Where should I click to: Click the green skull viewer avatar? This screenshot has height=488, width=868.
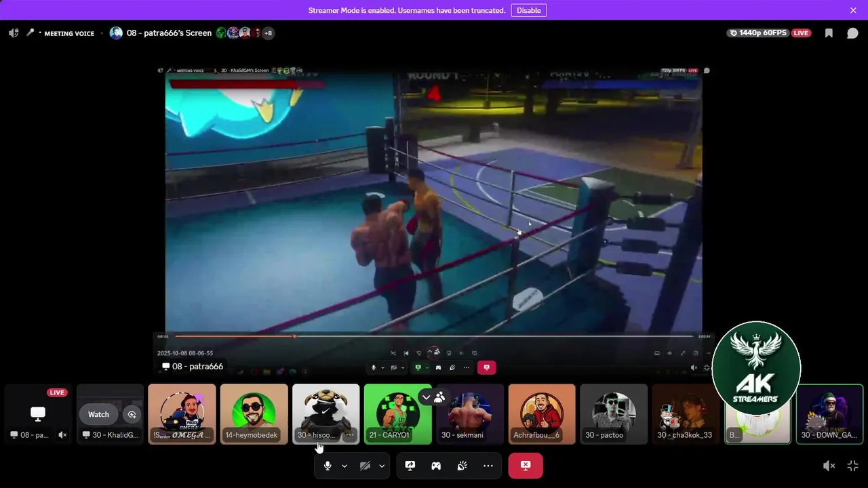click(221, 33)
